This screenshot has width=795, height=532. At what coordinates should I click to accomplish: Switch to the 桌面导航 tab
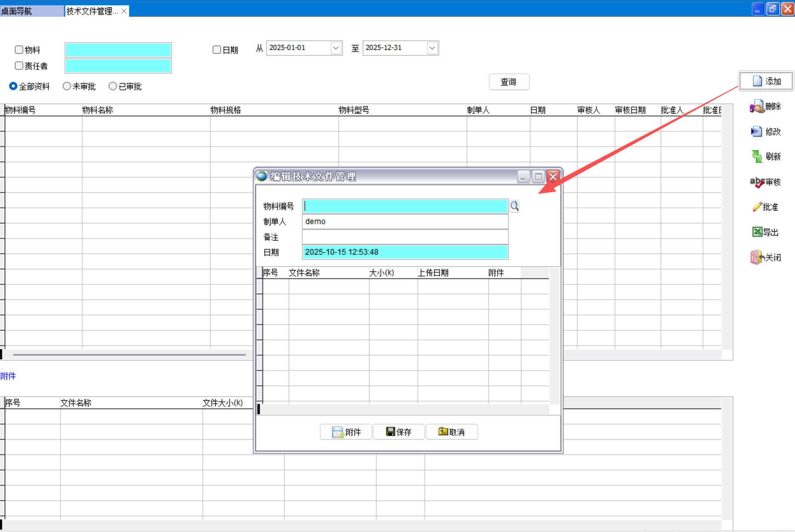[x=17, y=11]
